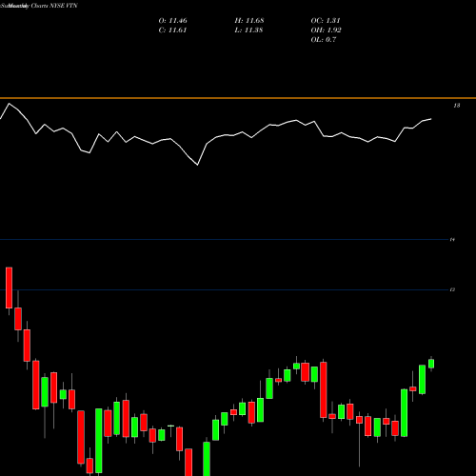Click the right end of the white indicator line
The height and width of the screenshot is (476, 476).
point(430,119)
